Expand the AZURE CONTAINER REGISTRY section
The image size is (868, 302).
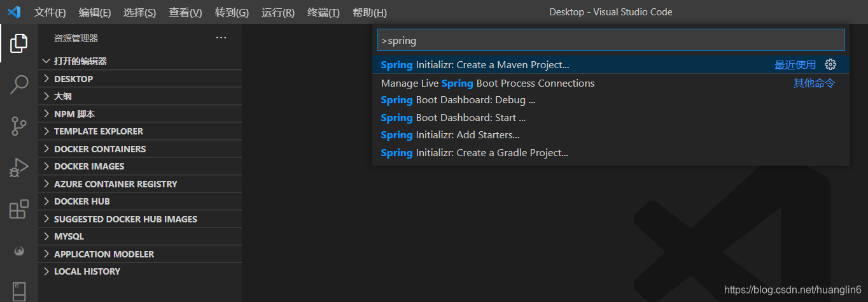coord(140,184)
